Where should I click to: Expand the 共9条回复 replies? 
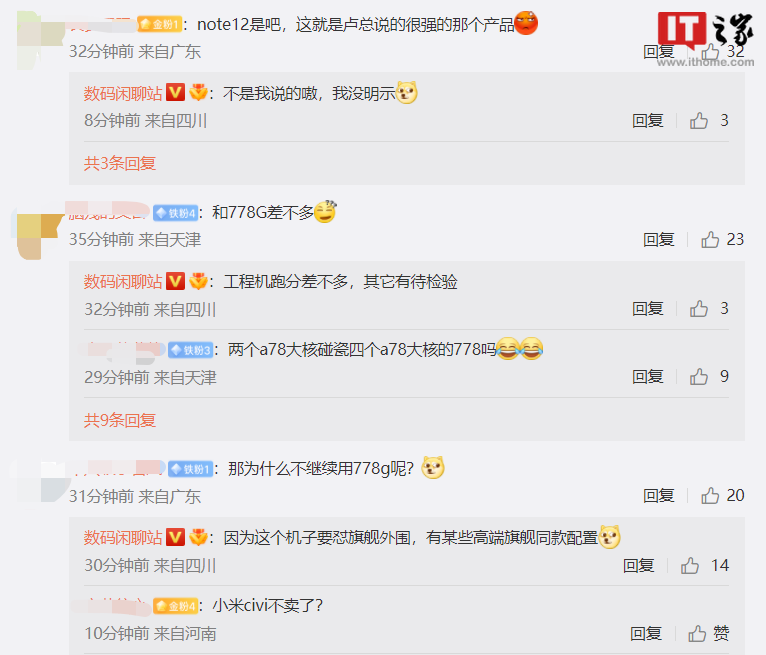coord(120,420)
